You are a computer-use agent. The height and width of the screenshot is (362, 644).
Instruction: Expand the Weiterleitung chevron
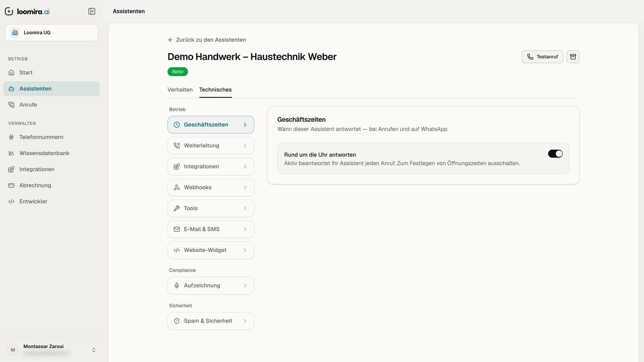coord(245,145)
